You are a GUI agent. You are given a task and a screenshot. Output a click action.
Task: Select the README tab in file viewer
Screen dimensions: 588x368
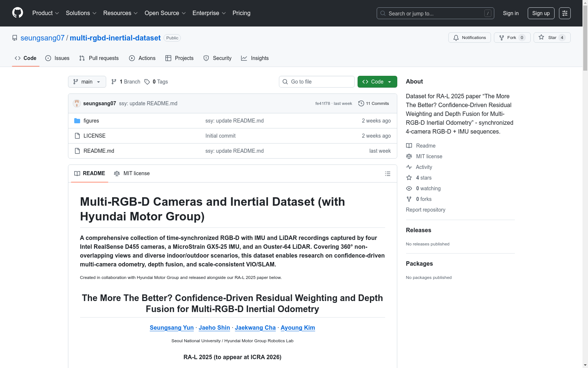[90, 173]
